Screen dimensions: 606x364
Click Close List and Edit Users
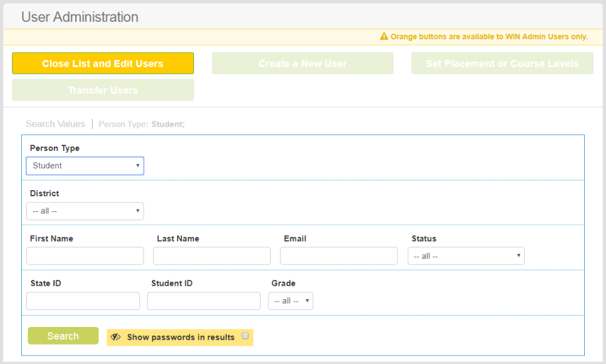pos(102,63)
